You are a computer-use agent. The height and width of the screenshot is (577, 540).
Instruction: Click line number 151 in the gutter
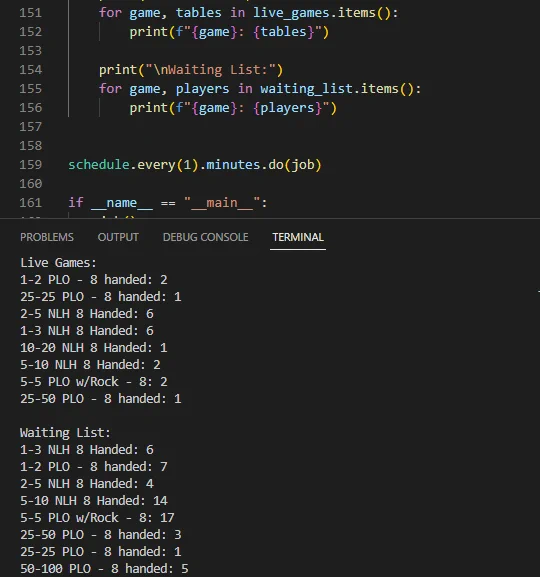[31, 13]
